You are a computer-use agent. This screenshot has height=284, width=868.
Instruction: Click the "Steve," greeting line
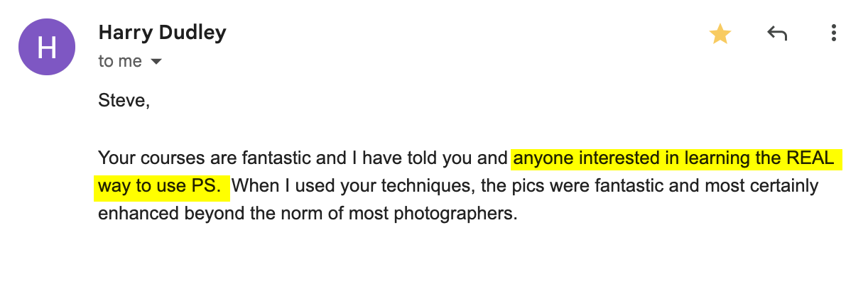(x=124, y=101)
